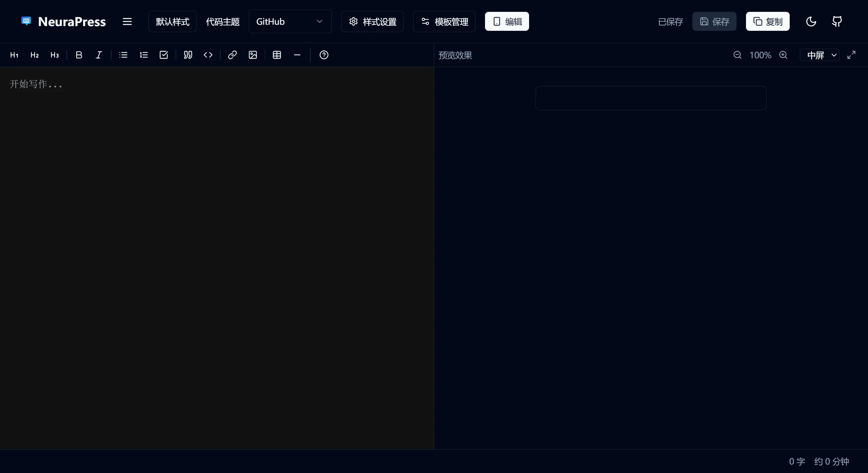The image size is (868, 473).
Task: Insert a horizontal rule with the dash icon
Action: [x=297, y=55]
